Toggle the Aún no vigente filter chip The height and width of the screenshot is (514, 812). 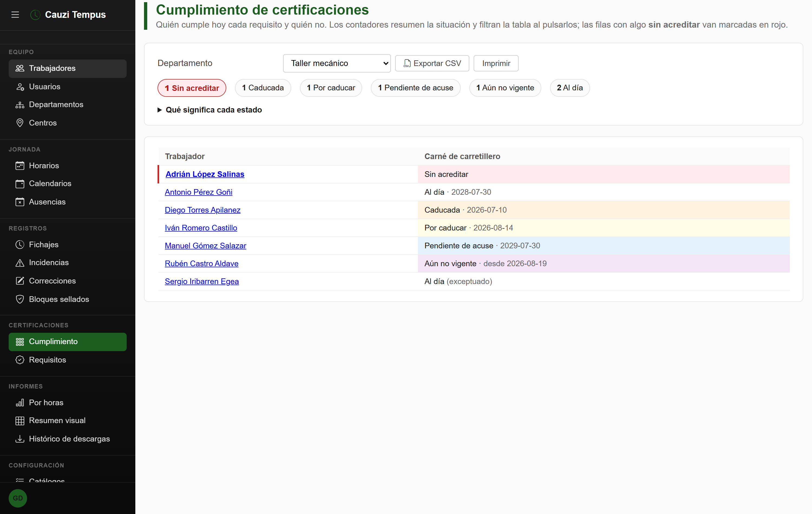coord(505,88)
